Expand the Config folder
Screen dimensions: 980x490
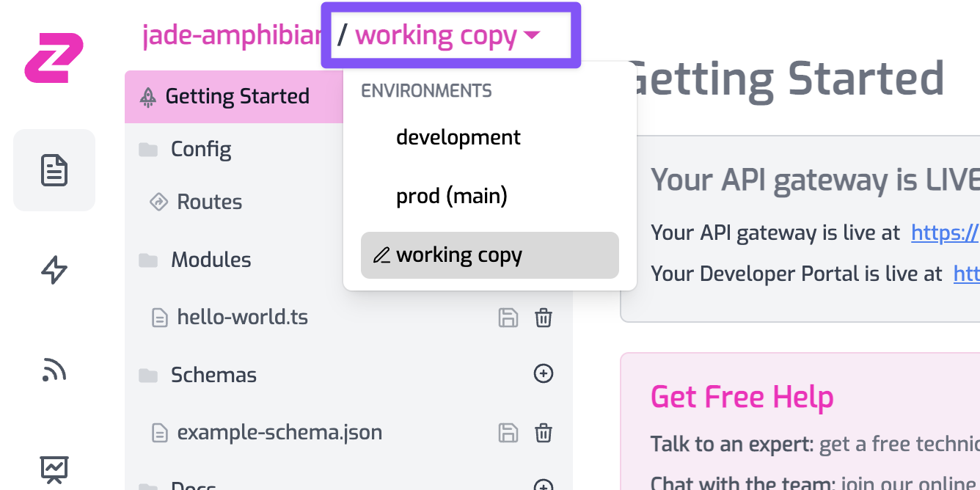(200, 150)
